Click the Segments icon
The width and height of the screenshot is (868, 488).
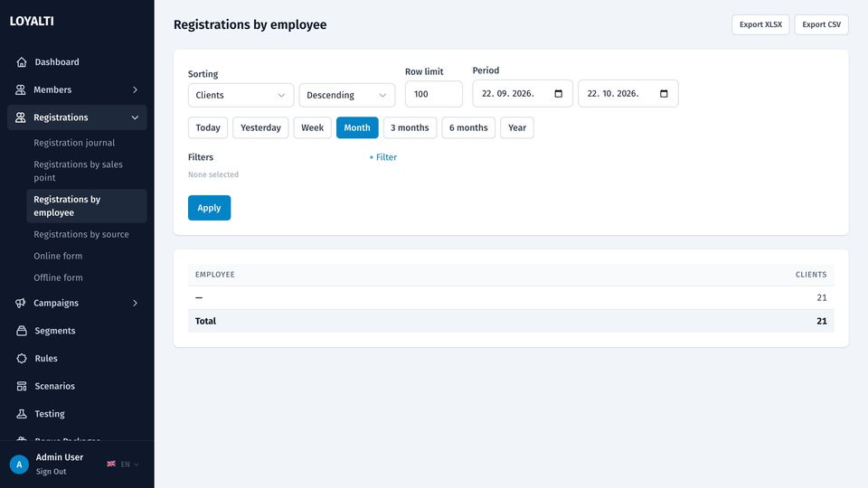(x=22, y=331)
